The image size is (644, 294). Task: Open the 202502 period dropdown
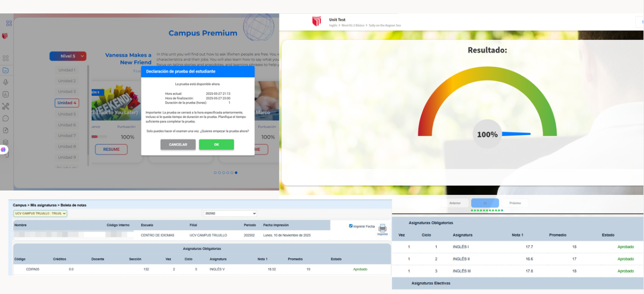tap(230, 213)
